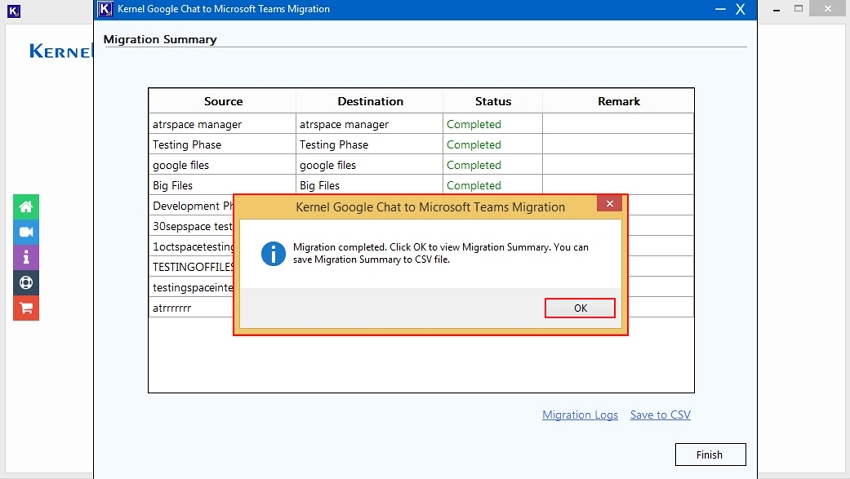This screenshot has width=850, height=479.
Task: Select the 'Big Files' source cell
Action: click(x=222, y=185)
